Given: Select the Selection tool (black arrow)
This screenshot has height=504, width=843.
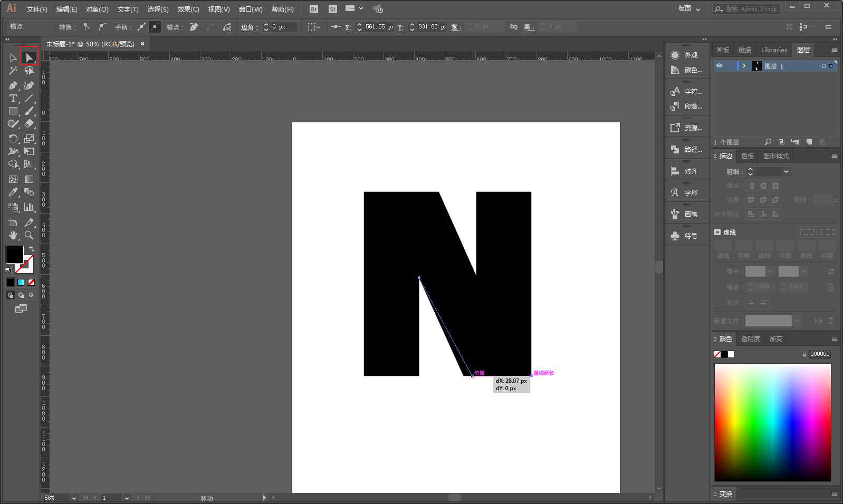Looking at the screenshot, I should coord(13,57).
